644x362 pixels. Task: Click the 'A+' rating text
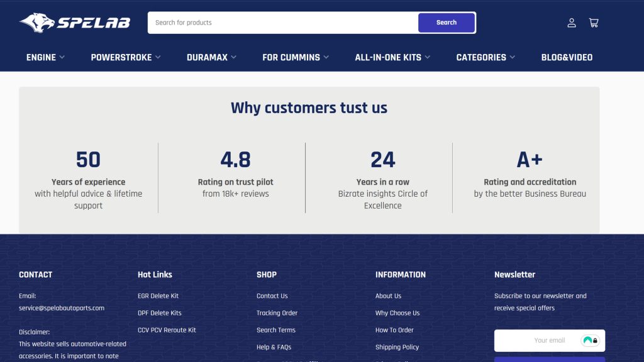point(530,160)
